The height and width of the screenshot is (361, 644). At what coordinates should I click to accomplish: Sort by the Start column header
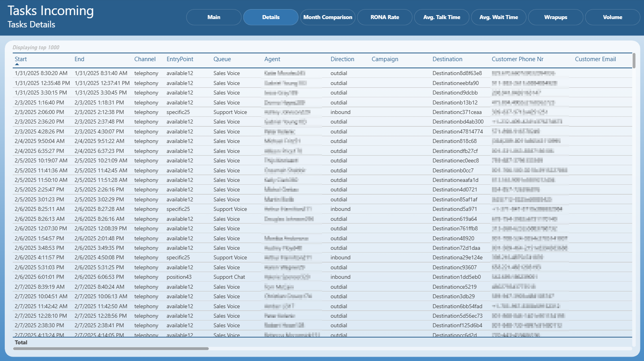[x=21, y=59]
